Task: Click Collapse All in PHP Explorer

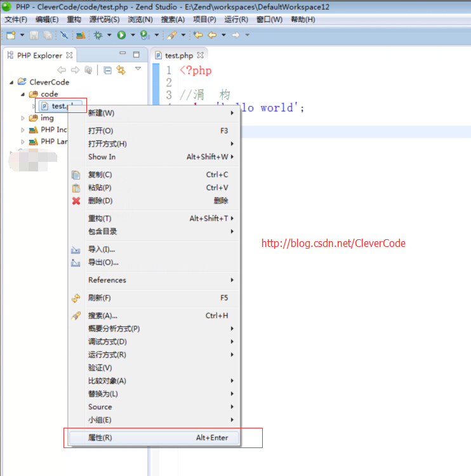Action: 107,70
